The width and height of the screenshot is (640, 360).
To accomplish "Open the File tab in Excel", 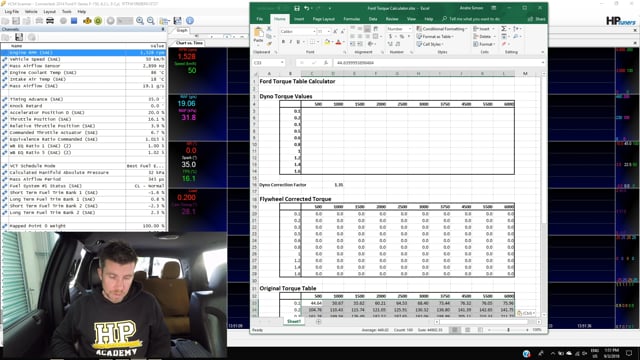I will [x=260, y=19].
